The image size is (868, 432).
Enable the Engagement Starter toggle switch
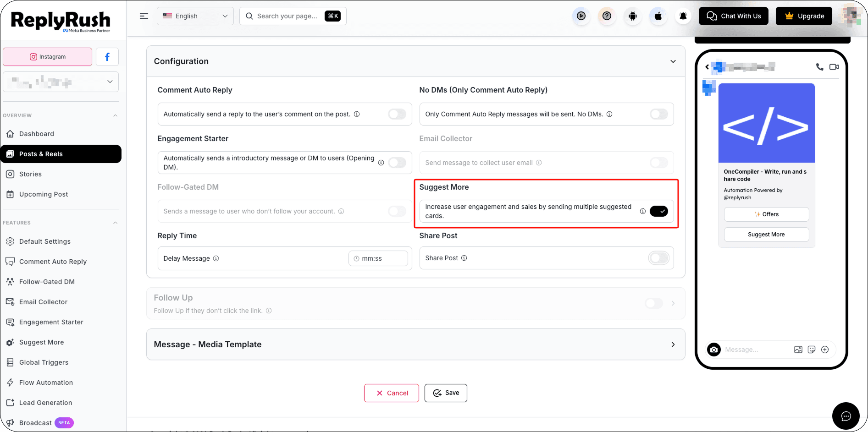pos(397,163)
